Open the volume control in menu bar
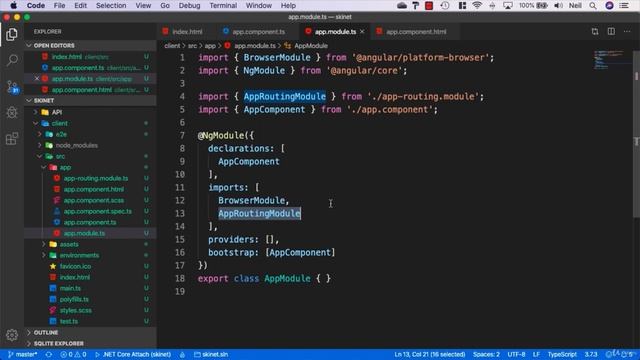This screenshot has width=640, height=360. [558, 5]
